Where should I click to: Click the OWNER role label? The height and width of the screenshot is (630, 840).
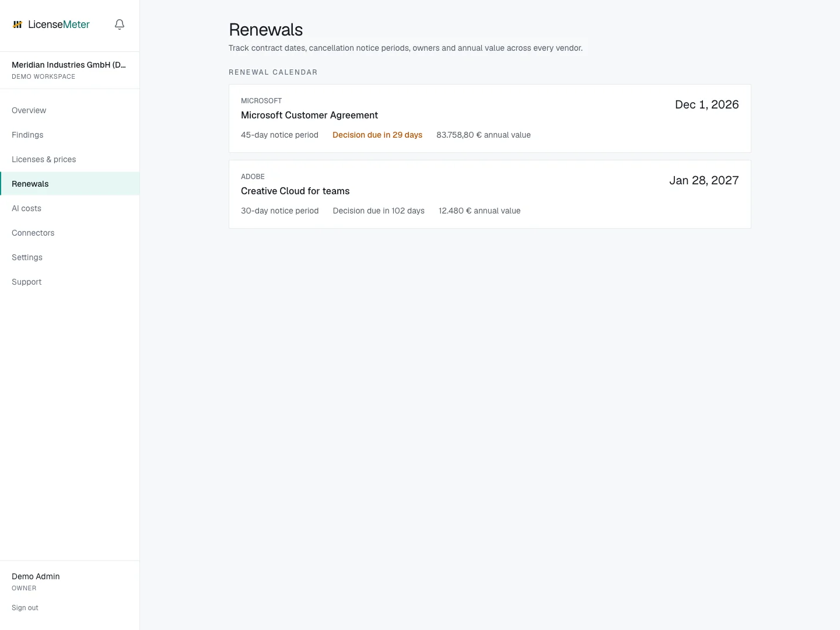24,588
